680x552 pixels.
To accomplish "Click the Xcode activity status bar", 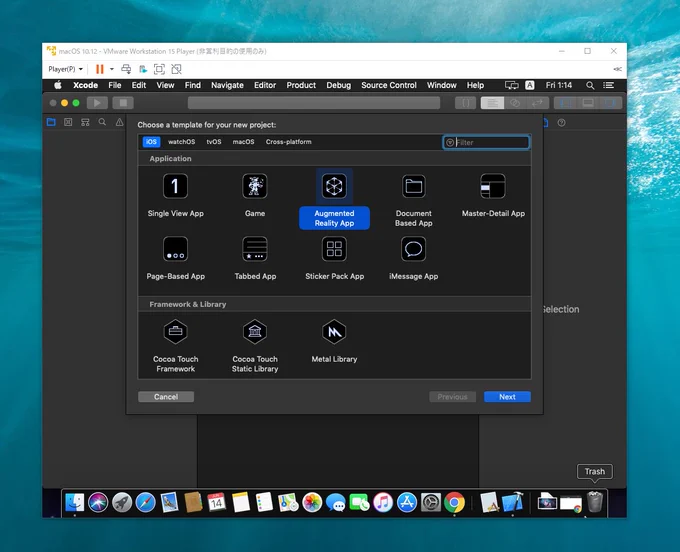I will point(314,103).
